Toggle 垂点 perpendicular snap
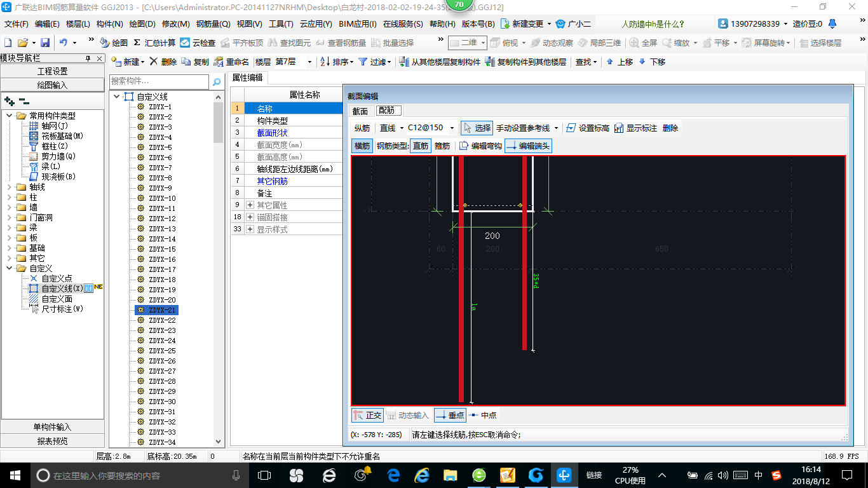The height and width of the screenshot is (488, 868). tap(450, 415)
